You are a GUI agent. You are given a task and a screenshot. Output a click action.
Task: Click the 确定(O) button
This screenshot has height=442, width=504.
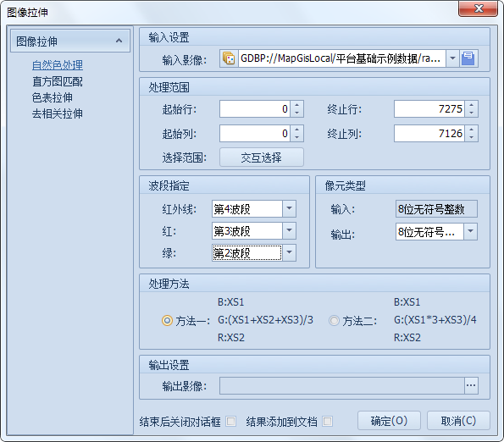click(389, 421)
